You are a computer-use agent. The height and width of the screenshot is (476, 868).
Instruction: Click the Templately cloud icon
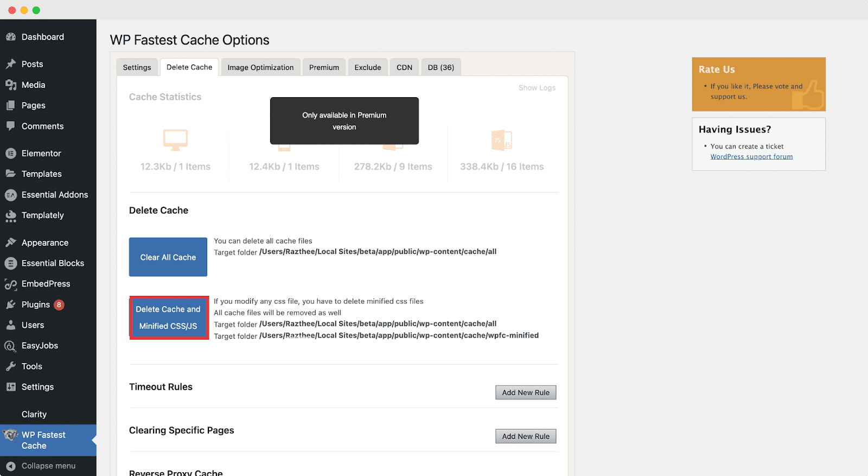click(x=11, y=216)
